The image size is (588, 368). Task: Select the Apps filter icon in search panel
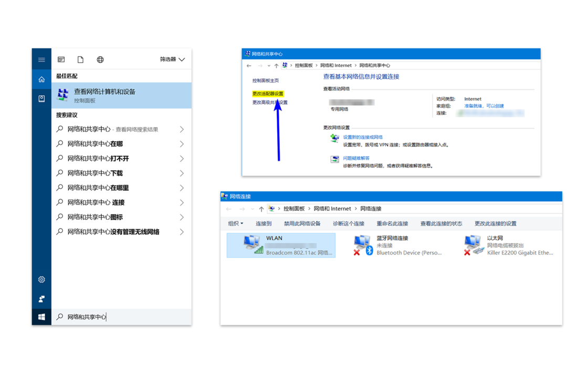coord(61,59)
